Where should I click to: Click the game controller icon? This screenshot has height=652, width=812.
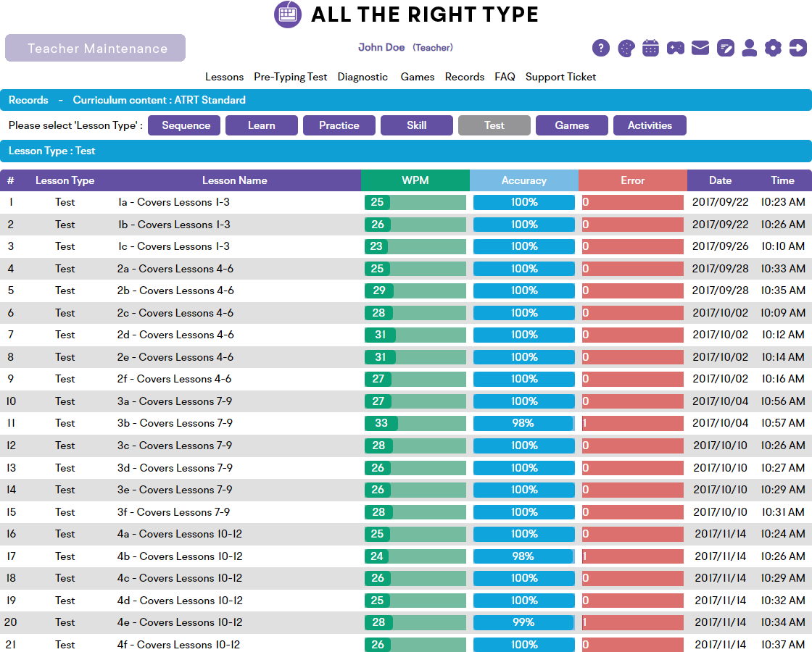pyautogui.click(x=675, y=48)
